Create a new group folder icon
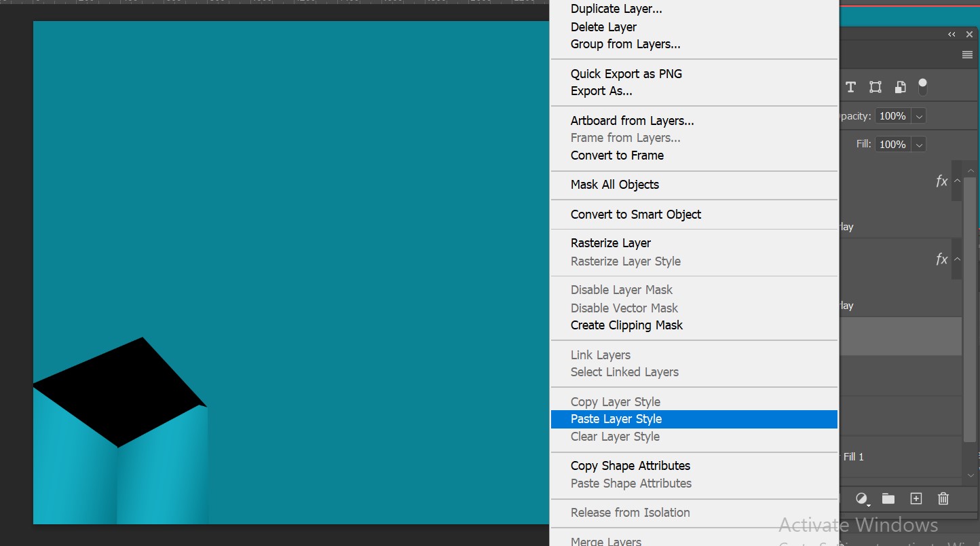980x546 pixels. click(888, 499)
